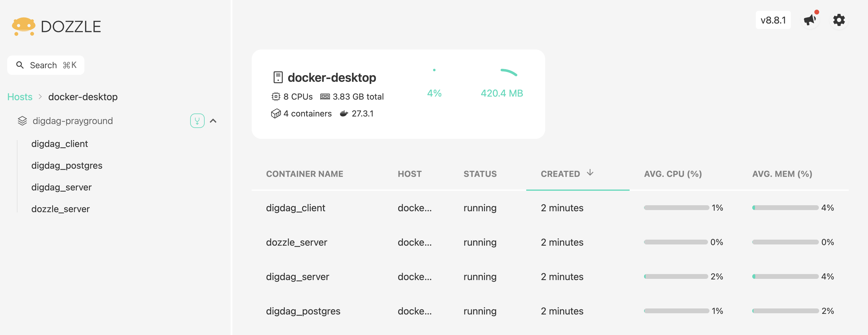Collapse the digdag-prayground group chevron
This screenshot has height=335, width=868.
(213, 121)
